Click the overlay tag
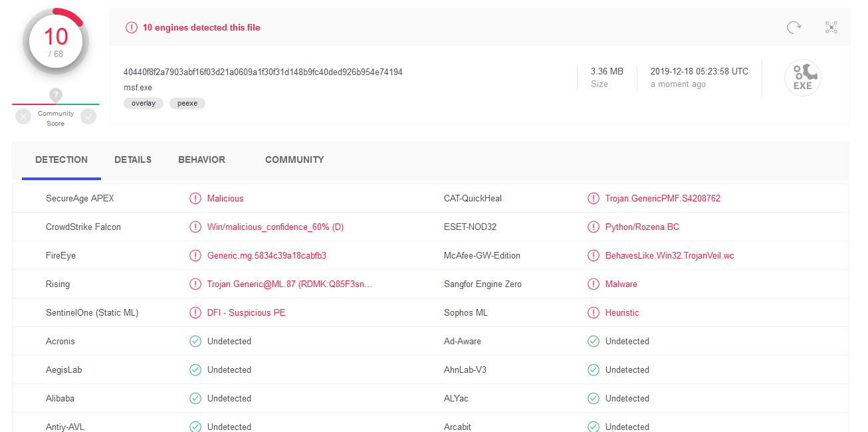The height and width of the screenshot is (432, 868). point(144,103)
